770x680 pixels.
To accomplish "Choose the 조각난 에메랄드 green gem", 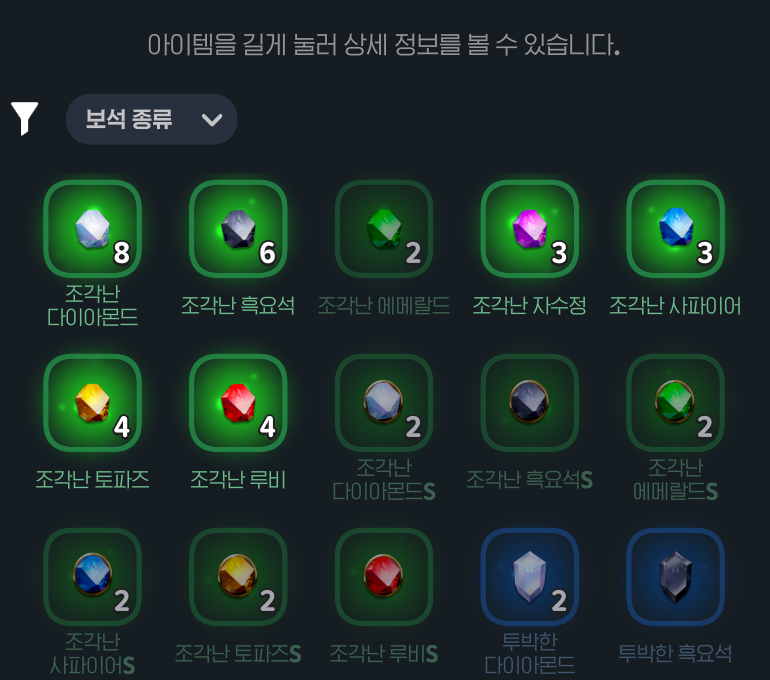I will pyautogui.click(x=384, y=229).
